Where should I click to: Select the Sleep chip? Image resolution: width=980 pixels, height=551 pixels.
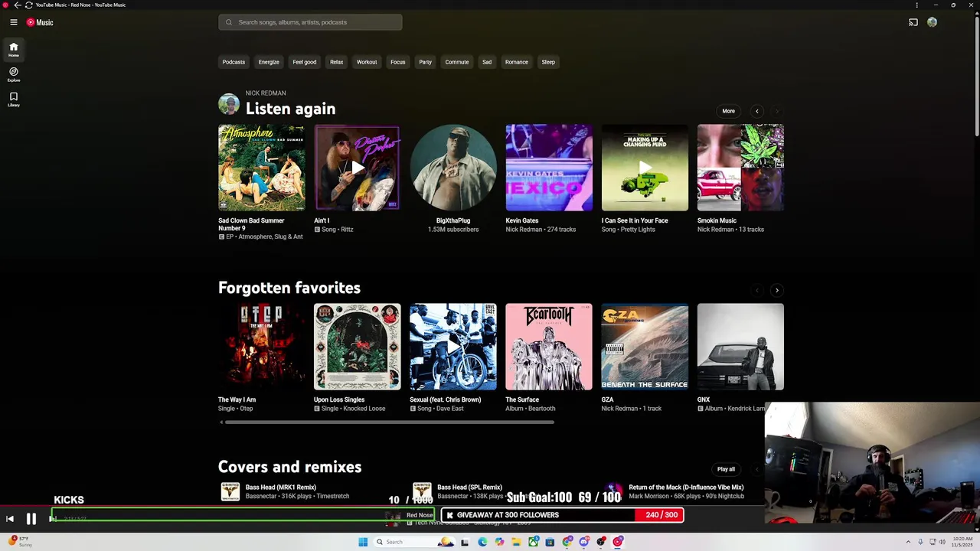548,62
